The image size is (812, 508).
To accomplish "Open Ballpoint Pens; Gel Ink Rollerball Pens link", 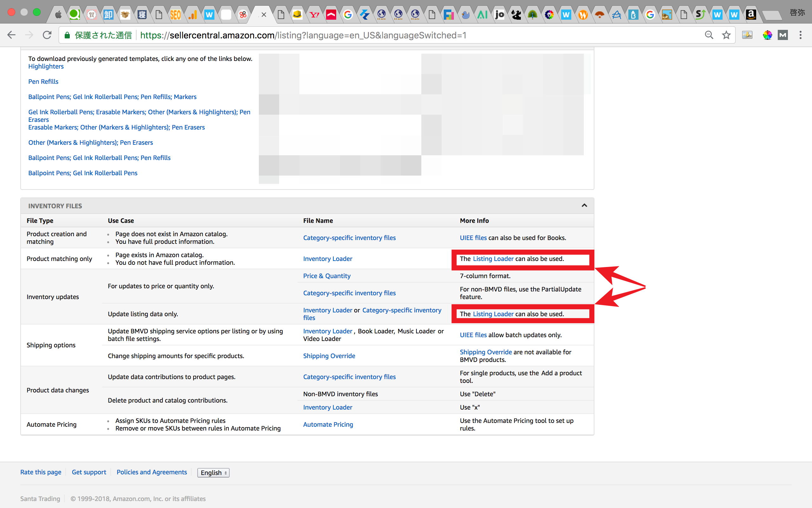I will tap(83, 173).
